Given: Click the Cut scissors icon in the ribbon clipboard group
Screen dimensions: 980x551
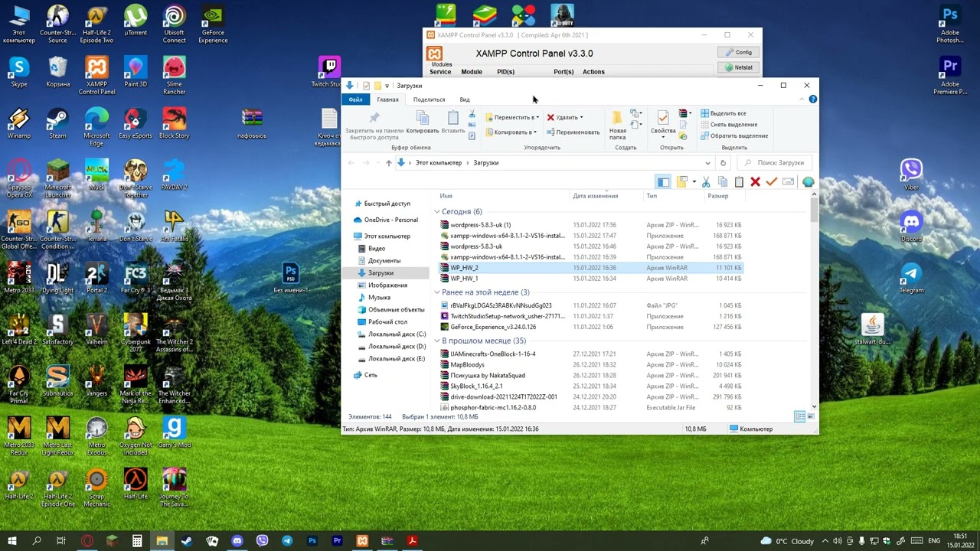Looking at the screenshot, I should [x=472, y=115].
